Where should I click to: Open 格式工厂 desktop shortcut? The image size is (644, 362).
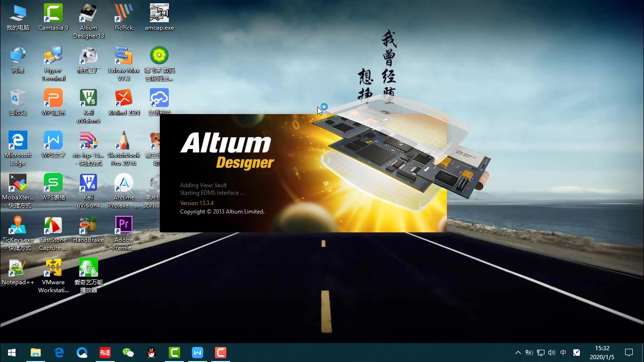[x=88, y=60]
